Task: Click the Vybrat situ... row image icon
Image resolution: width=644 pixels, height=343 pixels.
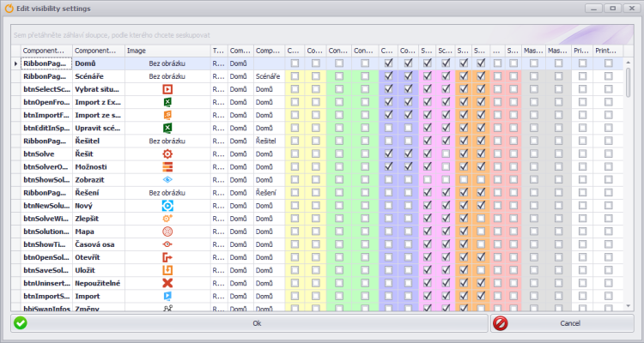Action: 167,89
